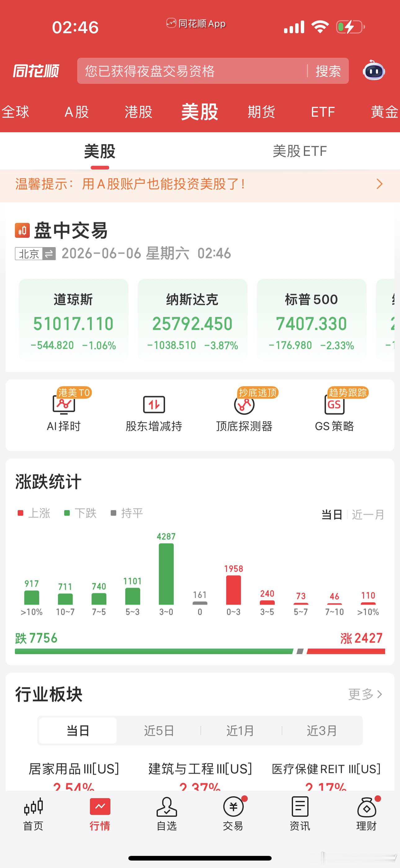Select 近5日 in 行业板块
Viewport: 400px width, 868px height.
pos(159,730)
